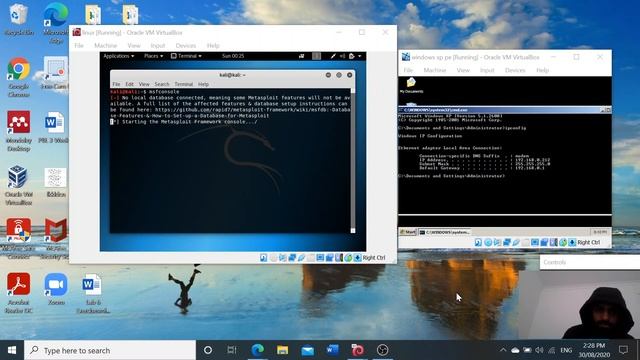Click audio icon in linux VM status bar

282,258
